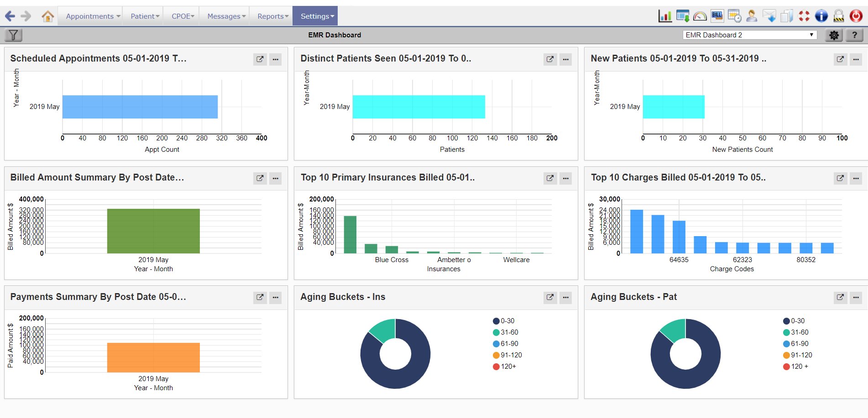The height and width of the screenshot is (418, 868).
Task: Click the blue information icon
Action: click(821, 16)
